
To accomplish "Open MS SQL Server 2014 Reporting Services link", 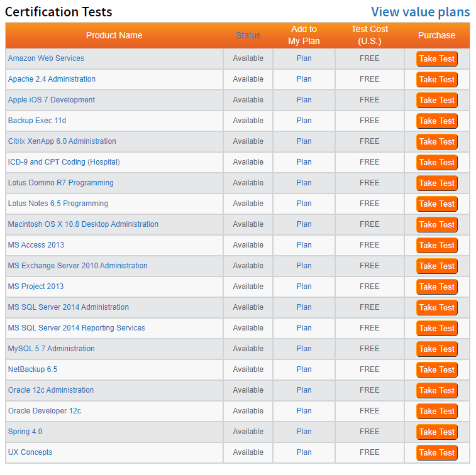I will click(76, 327).
